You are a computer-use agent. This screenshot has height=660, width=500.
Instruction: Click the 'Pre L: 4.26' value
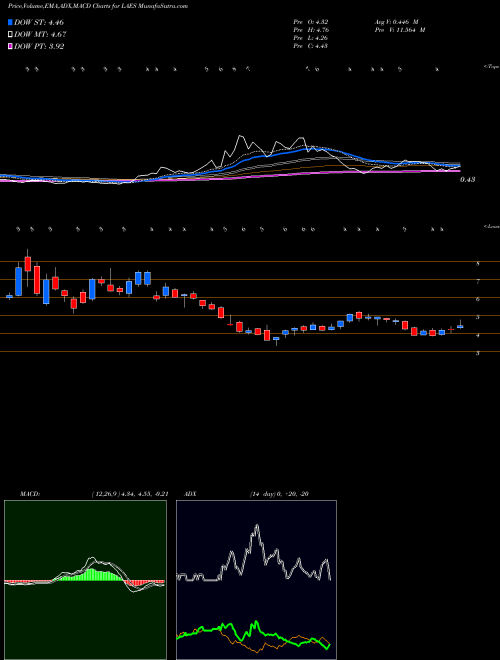(311, 38)
